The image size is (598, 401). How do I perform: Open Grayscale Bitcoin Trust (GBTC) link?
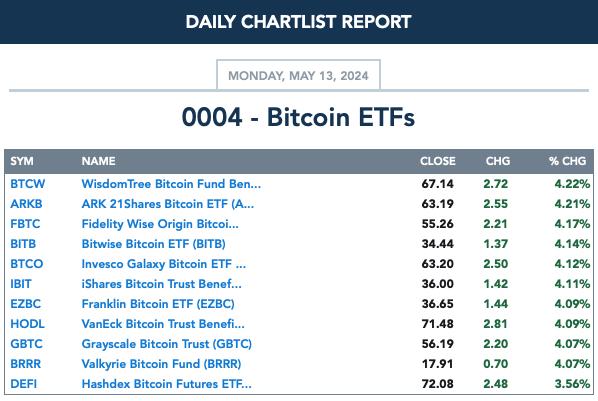[167, 344]
